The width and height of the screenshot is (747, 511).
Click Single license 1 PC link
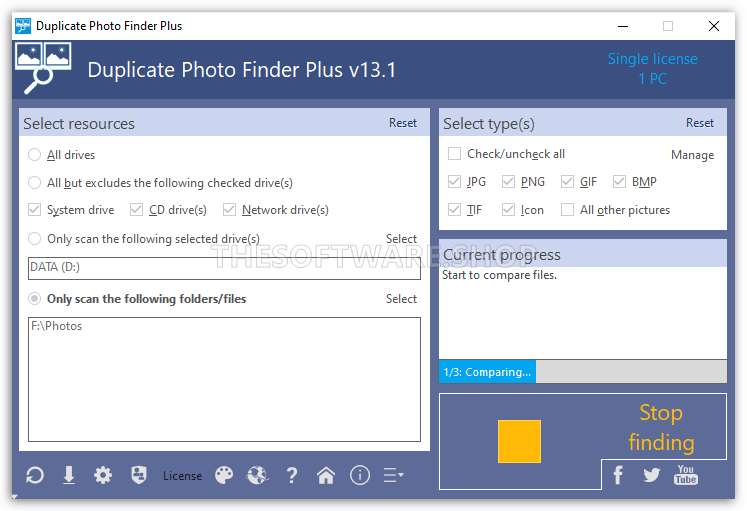(x=653, y=69)
